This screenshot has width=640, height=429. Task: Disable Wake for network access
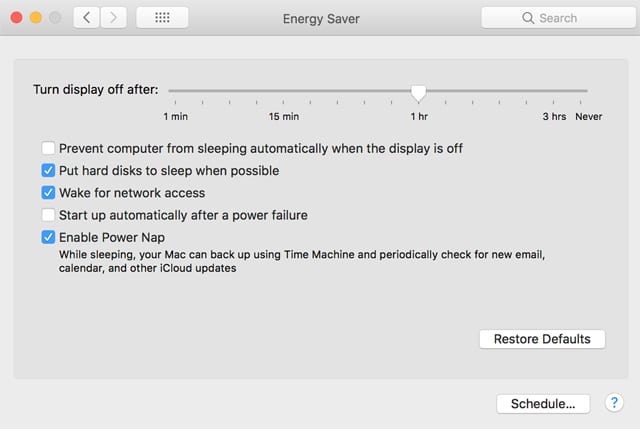coord(49,193)
